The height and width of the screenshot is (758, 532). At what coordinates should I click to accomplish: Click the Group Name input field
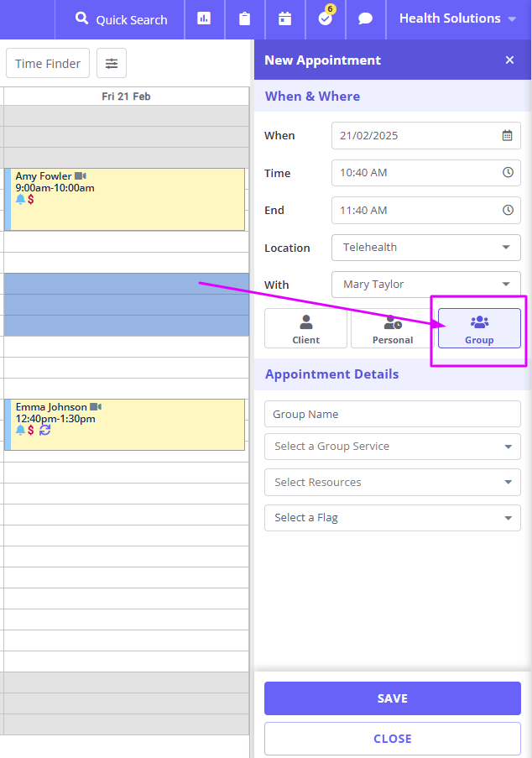393,414
